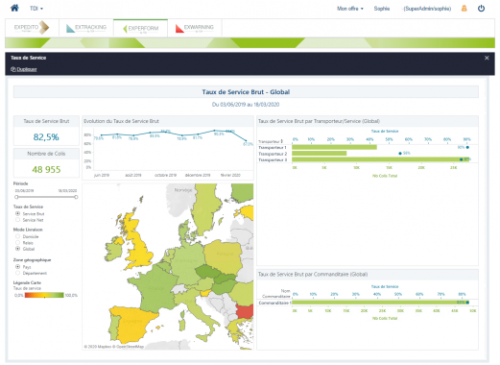Screen dimensions: 500x365
Task: Click the Taux de Service Brut - Global title
Action: point(246,92)
